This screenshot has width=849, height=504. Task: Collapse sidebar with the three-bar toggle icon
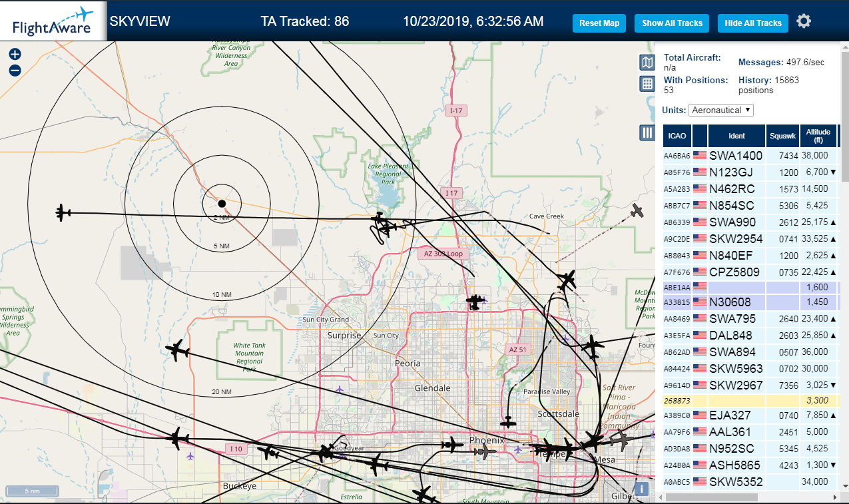point(647,132)
